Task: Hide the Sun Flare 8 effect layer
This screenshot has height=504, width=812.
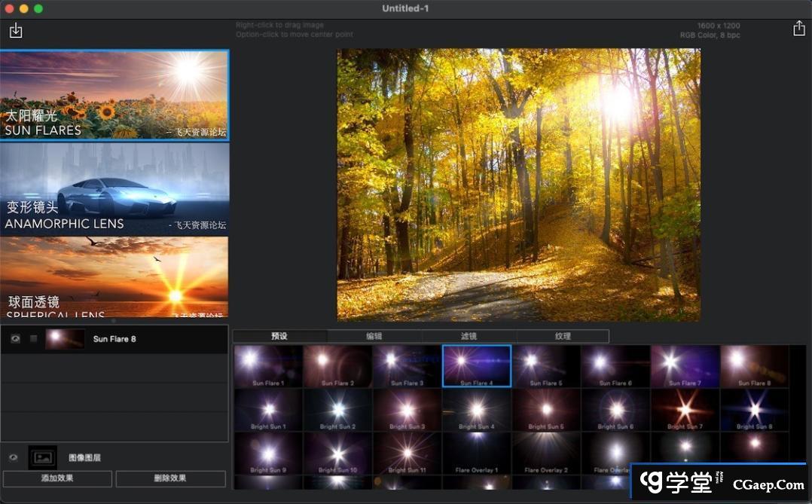Action: (x=15, y=339)
